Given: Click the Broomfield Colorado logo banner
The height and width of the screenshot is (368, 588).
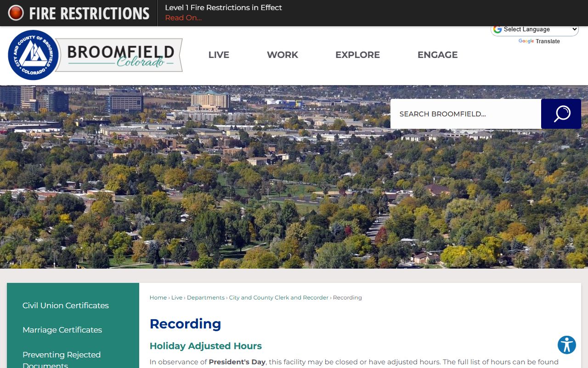Looking at the screenshot, I should coord(120,55).
